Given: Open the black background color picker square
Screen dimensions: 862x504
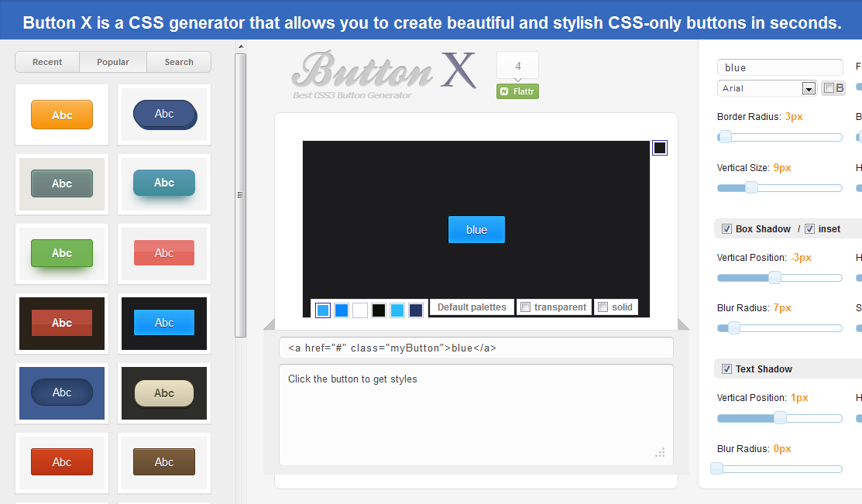Looking at the screenshot, I should pos(659,147).
